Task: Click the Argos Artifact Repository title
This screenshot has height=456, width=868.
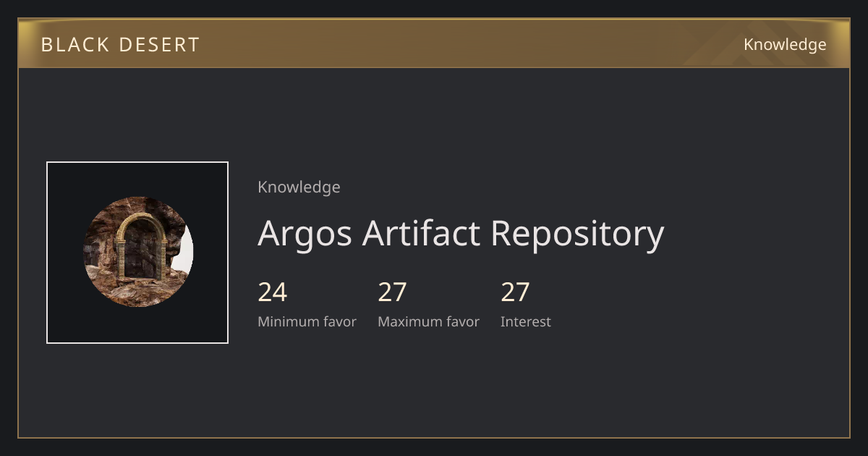Action: (x=461, y=233)
